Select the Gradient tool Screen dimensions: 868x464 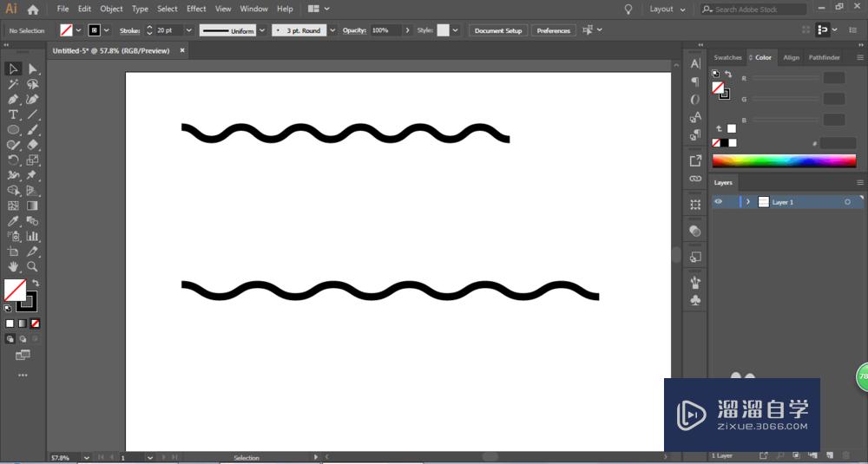click(33, 206)
